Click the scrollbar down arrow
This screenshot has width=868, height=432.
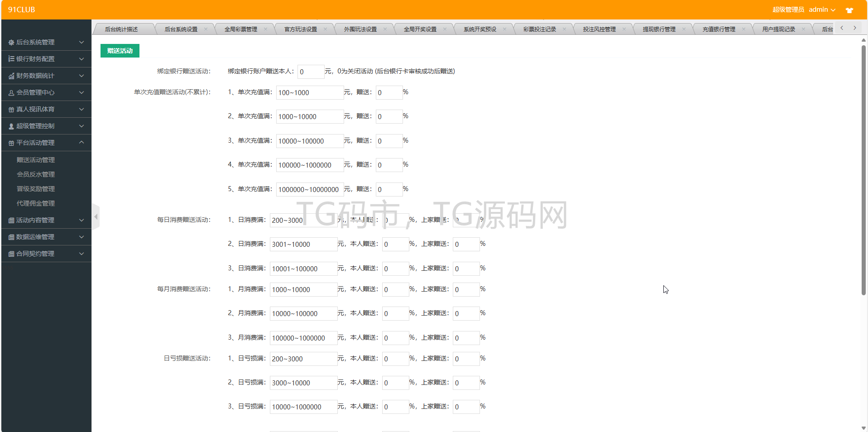coord(863,428)
